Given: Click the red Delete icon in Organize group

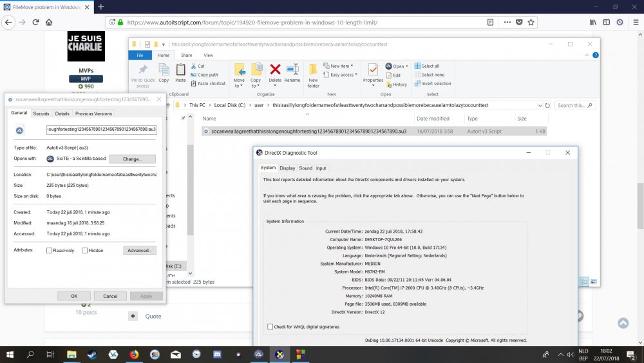Looking at the screenshot, I should [x=275, y=70].
